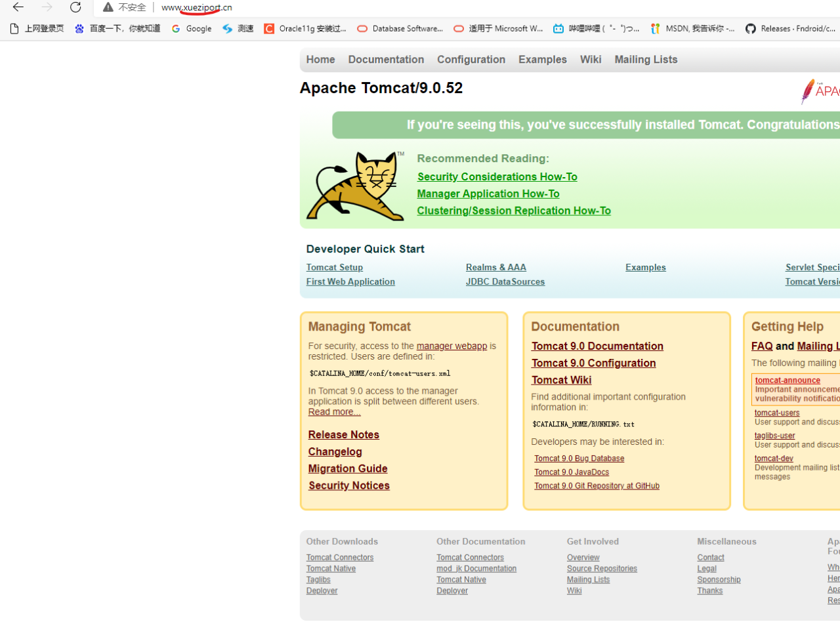
Task: Open Examples in the top navigation bar
Action: click(543, 59)
